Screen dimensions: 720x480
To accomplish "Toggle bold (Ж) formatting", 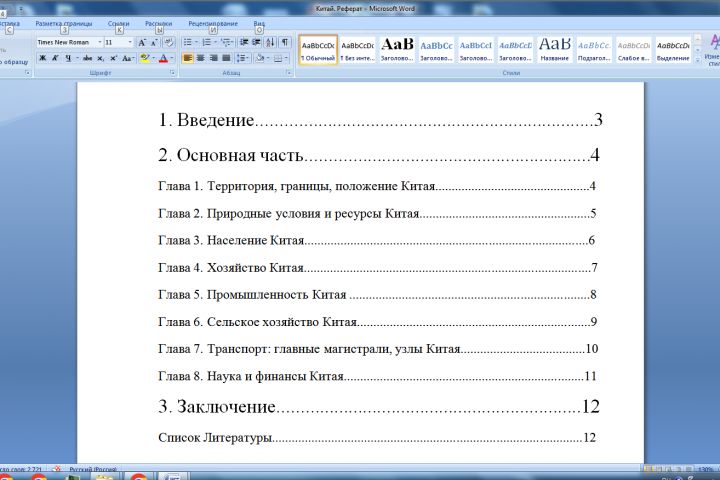I will 42,58.
